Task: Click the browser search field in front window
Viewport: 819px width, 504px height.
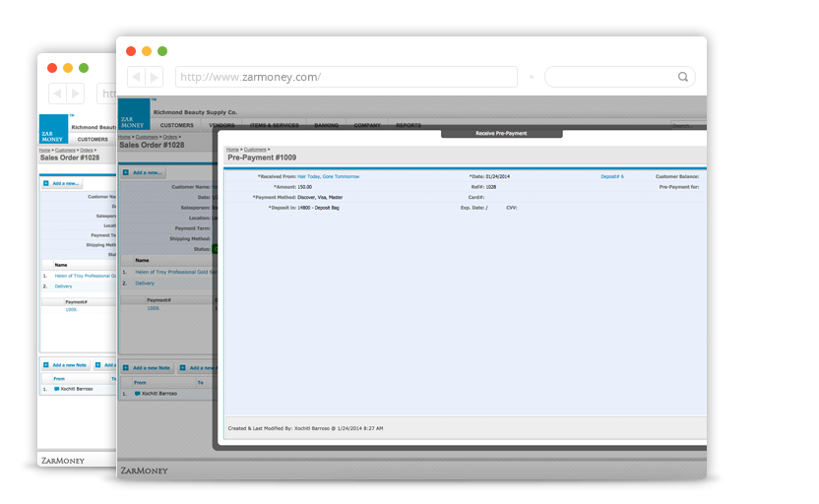Action: tap(619, 77)
